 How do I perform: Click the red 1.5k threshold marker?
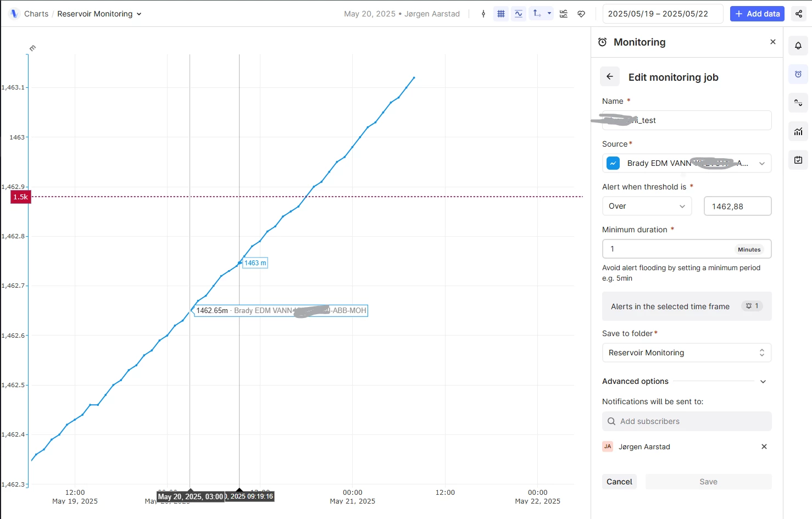(21, 197)
